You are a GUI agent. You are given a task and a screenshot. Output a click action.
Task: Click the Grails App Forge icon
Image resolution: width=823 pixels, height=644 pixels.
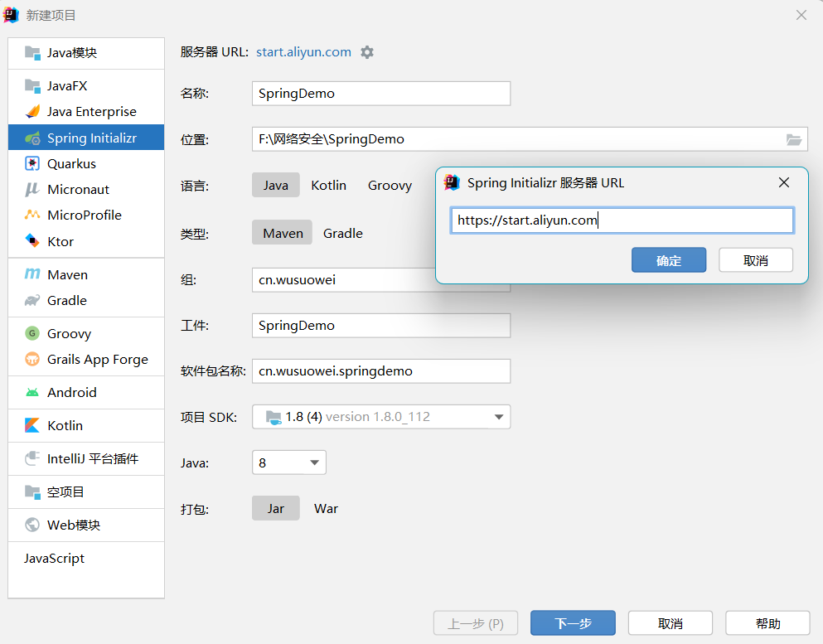[32, 359]
